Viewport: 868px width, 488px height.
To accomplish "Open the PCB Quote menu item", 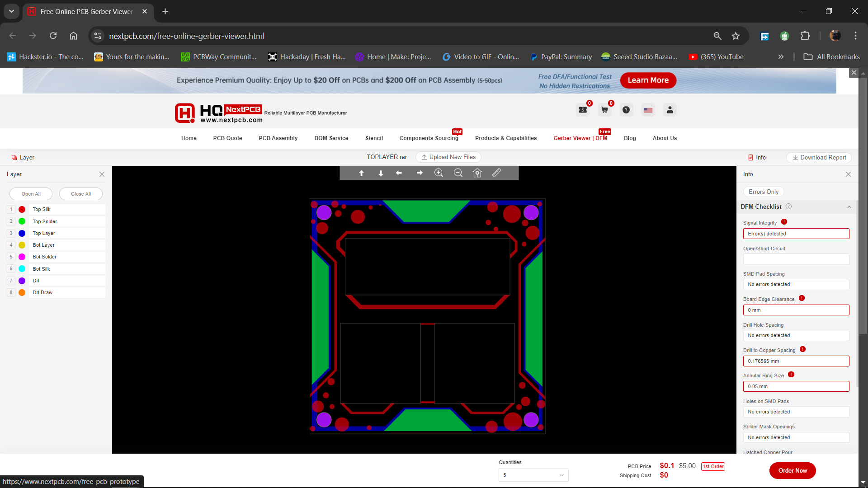I will [x=227, y=138].
